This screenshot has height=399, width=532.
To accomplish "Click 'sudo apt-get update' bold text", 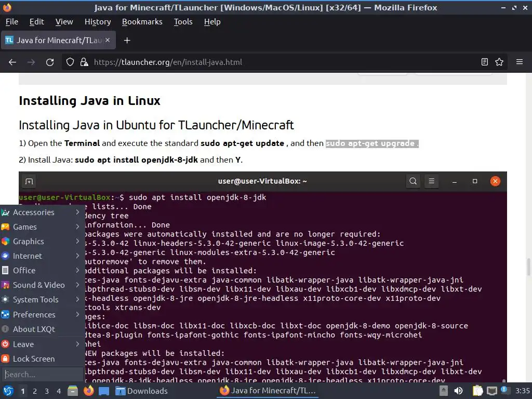I will coord(242,143).
